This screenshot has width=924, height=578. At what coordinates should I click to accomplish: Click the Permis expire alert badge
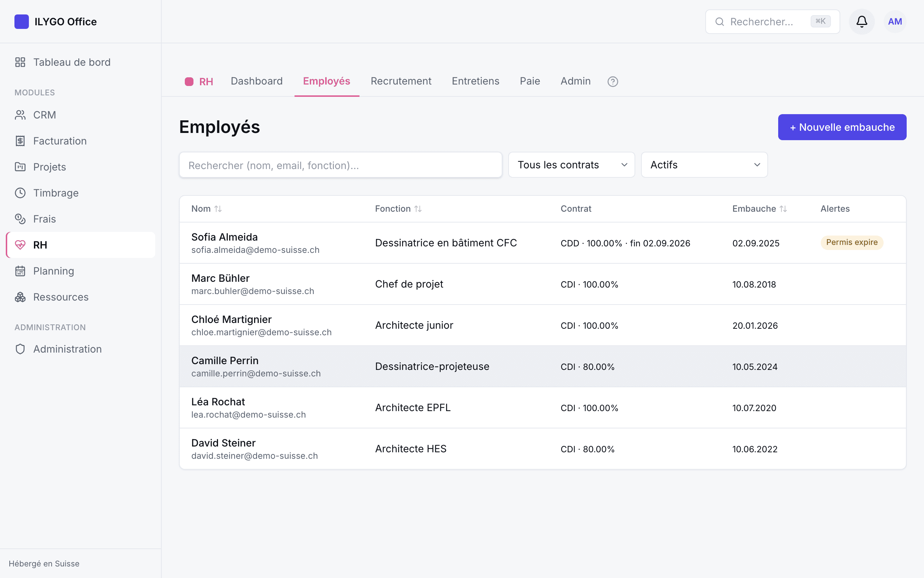point(852,242)
